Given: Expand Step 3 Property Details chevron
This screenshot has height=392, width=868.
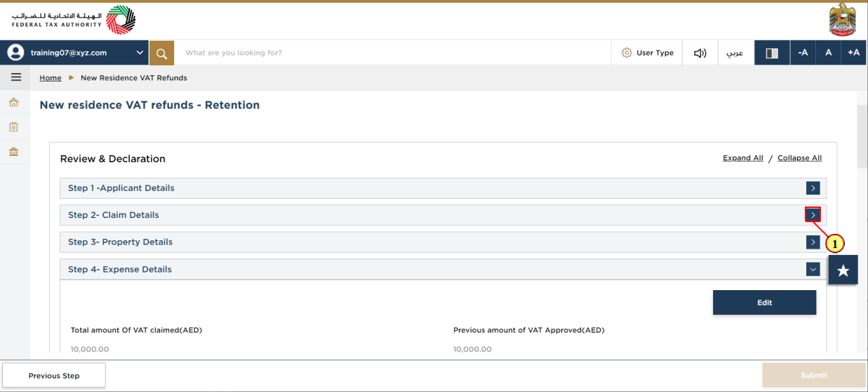Looking at the screenshot, I should [x=813, y=242].
